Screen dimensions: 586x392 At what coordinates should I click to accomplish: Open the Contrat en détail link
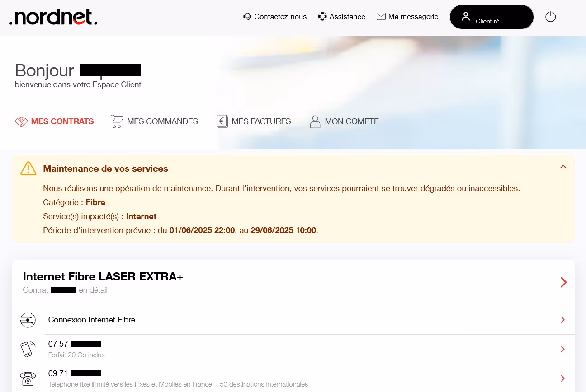[65, 290]
